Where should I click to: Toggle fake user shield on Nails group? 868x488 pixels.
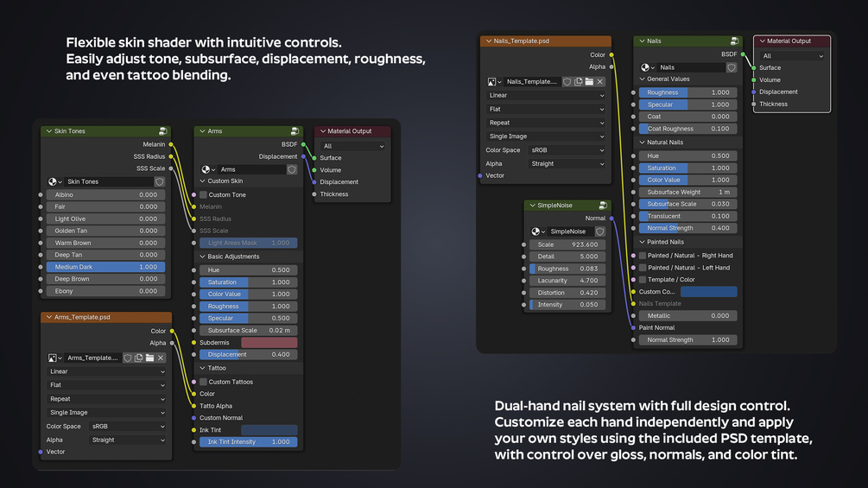coord(732,67)
